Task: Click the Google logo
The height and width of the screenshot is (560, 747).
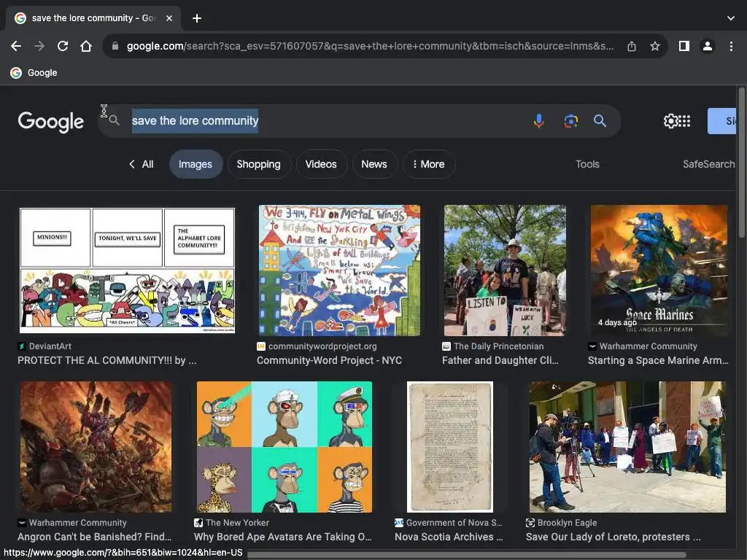Action: (51, 122)
